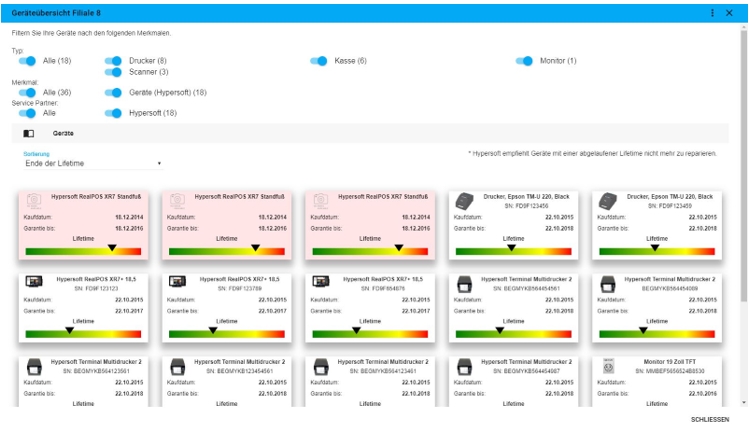
Task: Click SN: FD9F123456 text on Epson card
Action: [x=526, y=206]
